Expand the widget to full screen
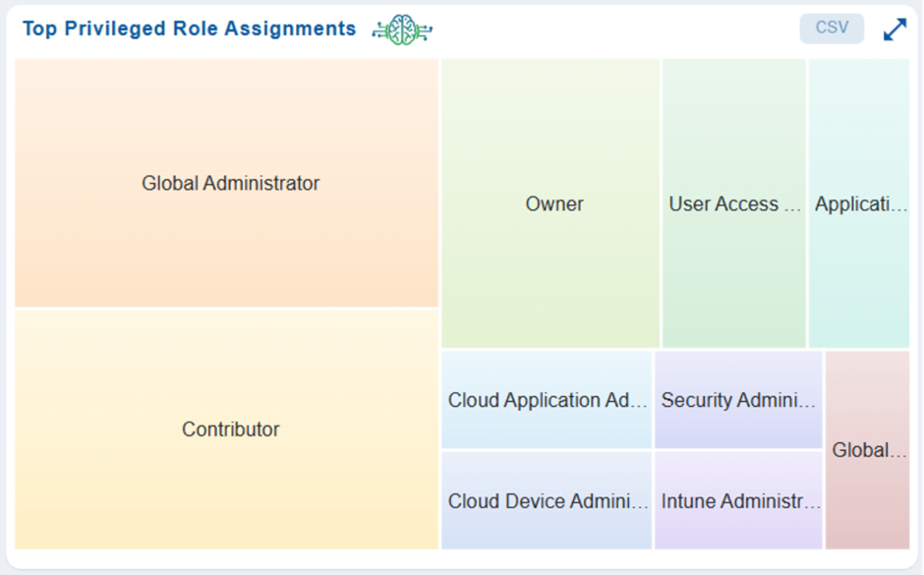924x575 pixels. pyautogui.click(x=895, y=29)
